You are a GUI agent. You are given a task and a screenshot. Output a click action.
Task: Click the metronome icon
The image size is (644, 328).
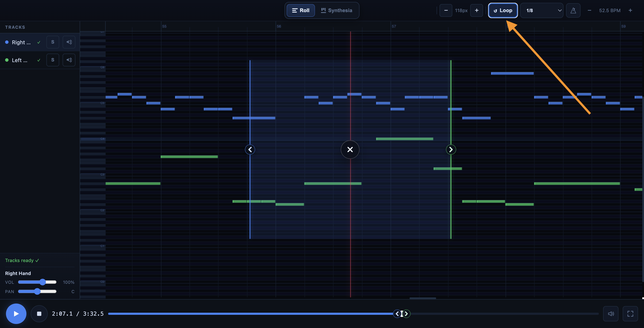(573, 10)
